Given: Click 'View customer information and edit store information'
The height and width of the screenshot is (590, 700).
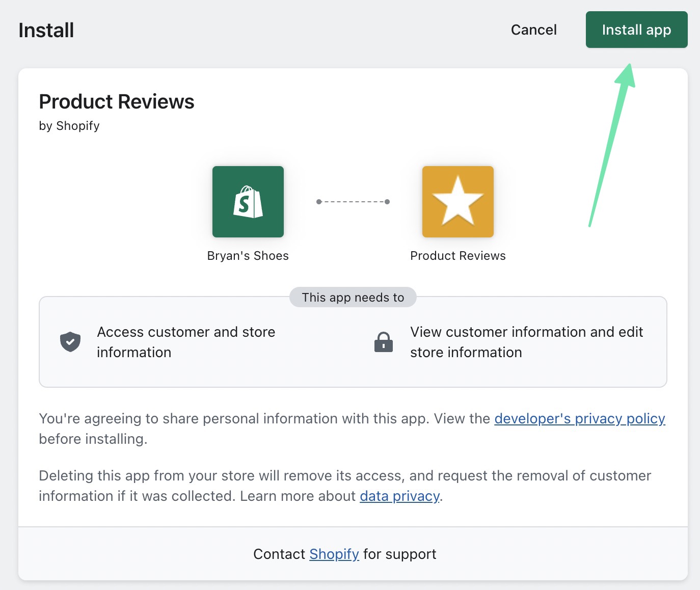Looking at the screenshot, I should click(527, 342).
